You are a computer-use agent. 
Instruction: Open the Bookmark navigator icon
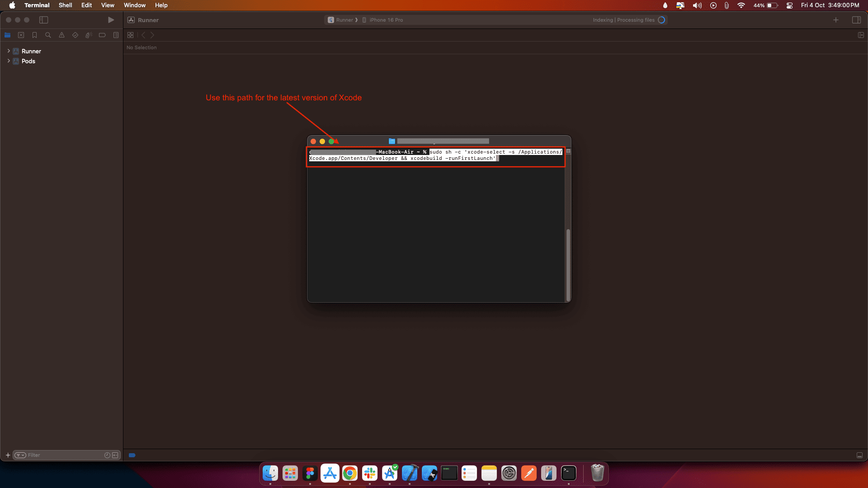point(34,35)
